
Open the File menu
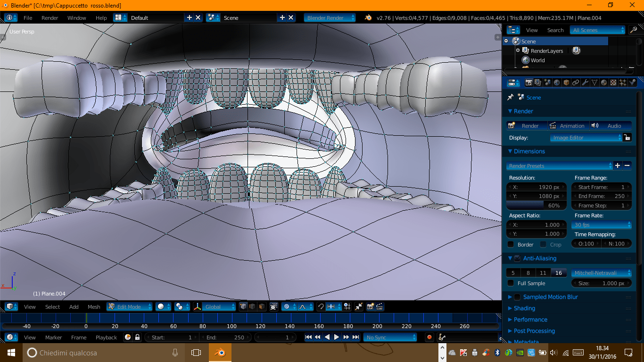(x=28, y=17)
